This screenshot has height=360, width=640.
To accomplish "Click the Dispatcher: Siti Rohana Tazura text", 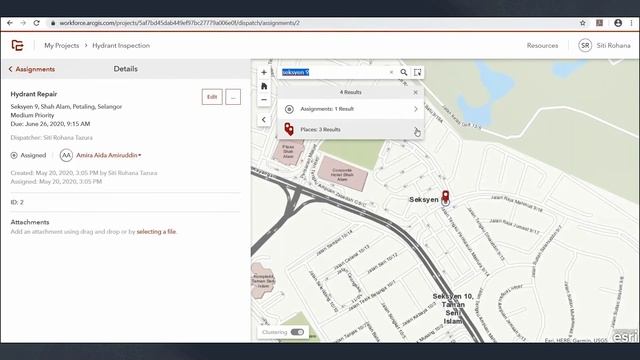I will 51,138.
